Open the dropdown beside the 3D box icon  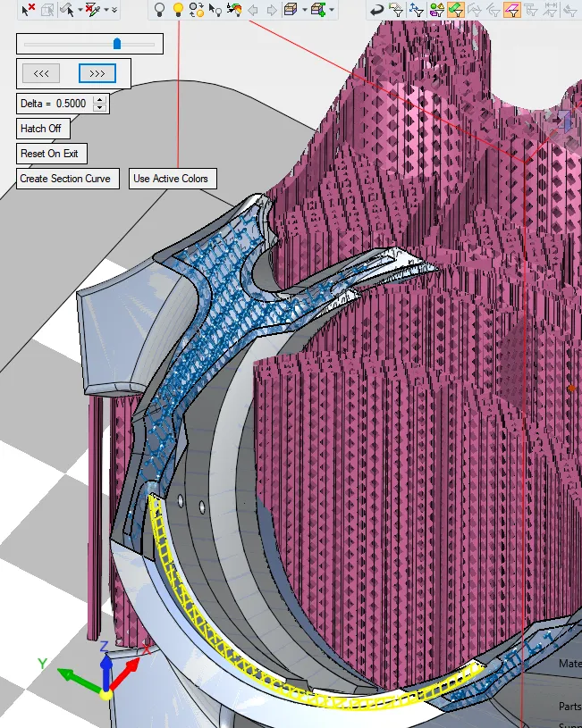[304, 10]
